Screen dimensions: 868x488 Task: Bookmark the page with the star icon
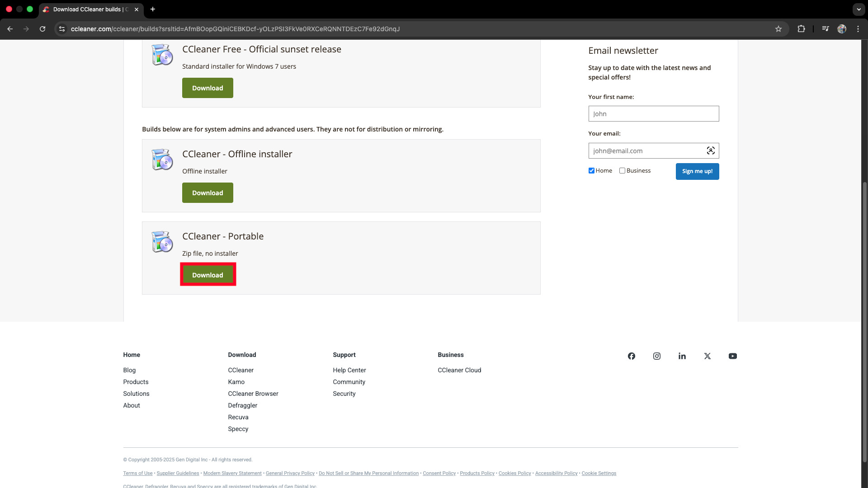(x=778, y=28)
